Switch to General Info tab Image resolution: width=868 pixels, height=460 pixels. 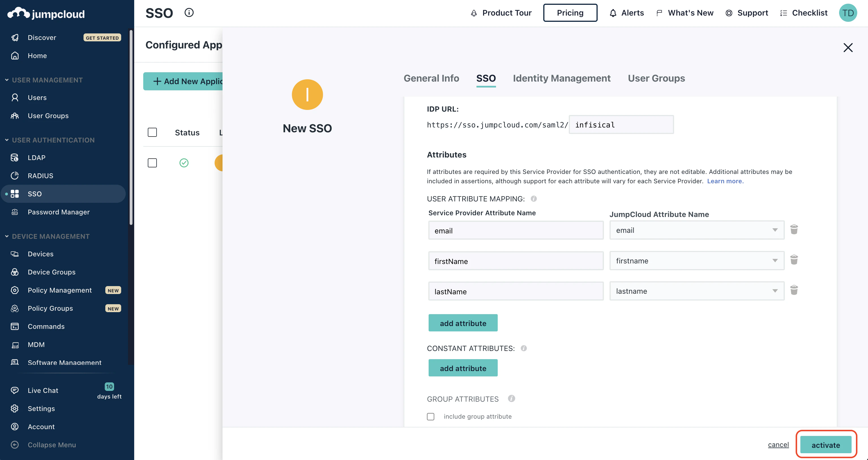[431, 78]
